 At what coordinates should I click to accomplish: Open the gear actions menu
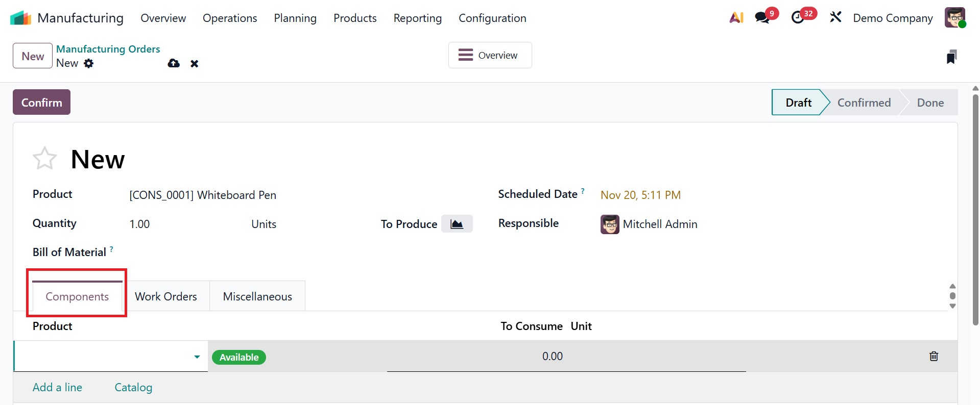point(89,63)
